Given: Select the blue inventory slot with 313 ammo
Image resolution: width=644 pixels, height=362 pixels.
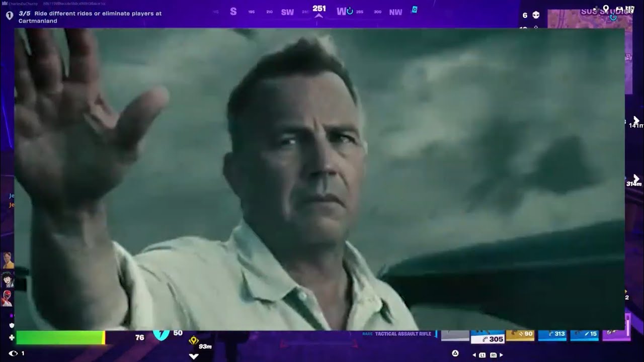Looking at the screenshot, I should 552,335.
